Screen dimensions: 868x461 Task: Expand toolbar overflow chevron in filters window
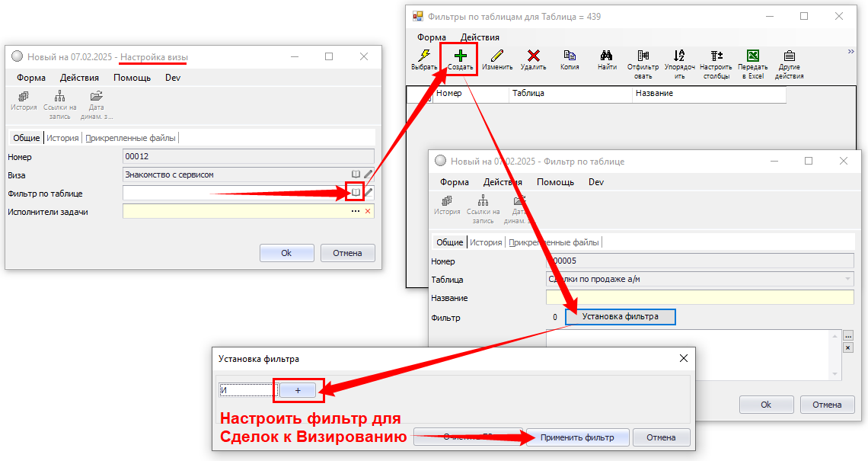click(850, 52)
